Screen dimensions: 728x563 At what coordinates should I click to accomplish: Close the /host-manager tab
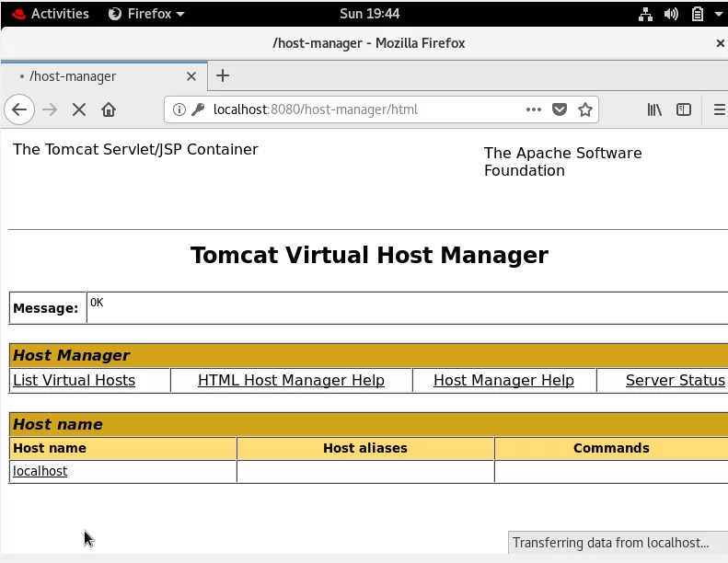(191, 76)
